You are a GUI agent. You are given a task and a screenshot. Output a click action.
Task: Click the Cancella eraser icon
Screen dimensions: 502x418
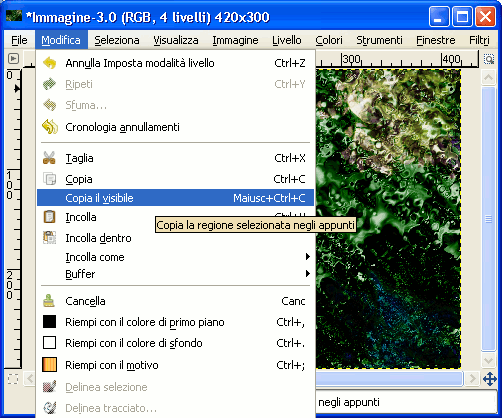[x=49, y=301]
